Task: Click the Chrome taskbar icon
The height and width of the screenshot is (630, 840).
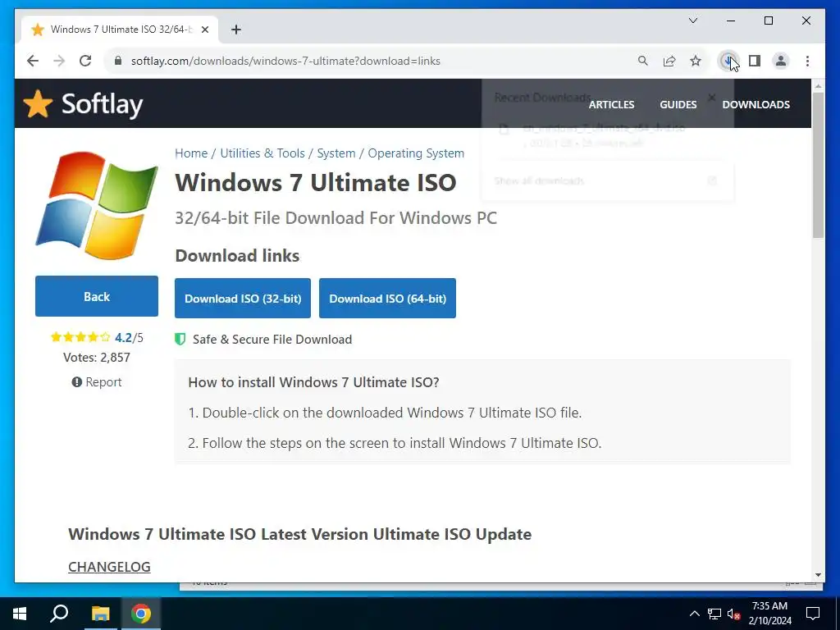Action: (141, 614)
